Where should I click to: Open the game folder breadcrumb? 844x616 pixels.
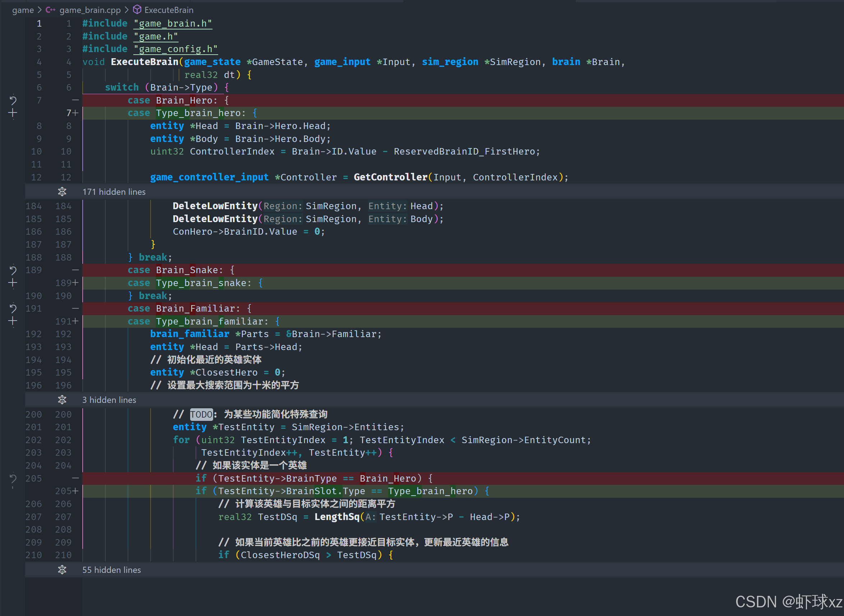point(23,10)
